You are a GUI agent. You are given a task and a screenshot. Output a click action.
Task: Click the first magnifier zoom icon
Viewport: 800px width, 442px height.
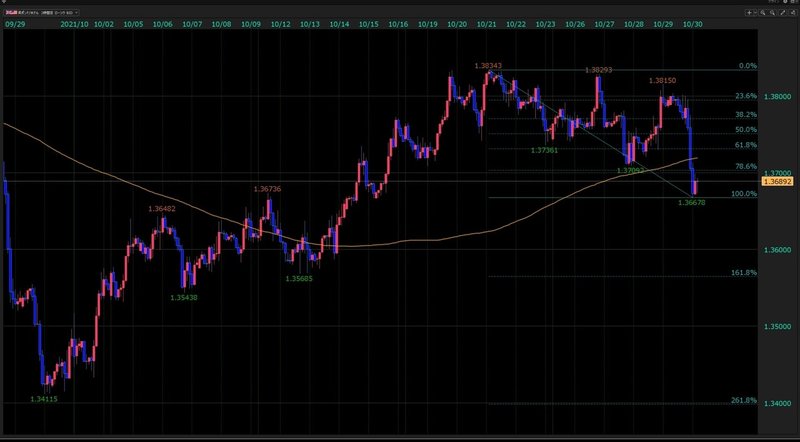(763, 13)
